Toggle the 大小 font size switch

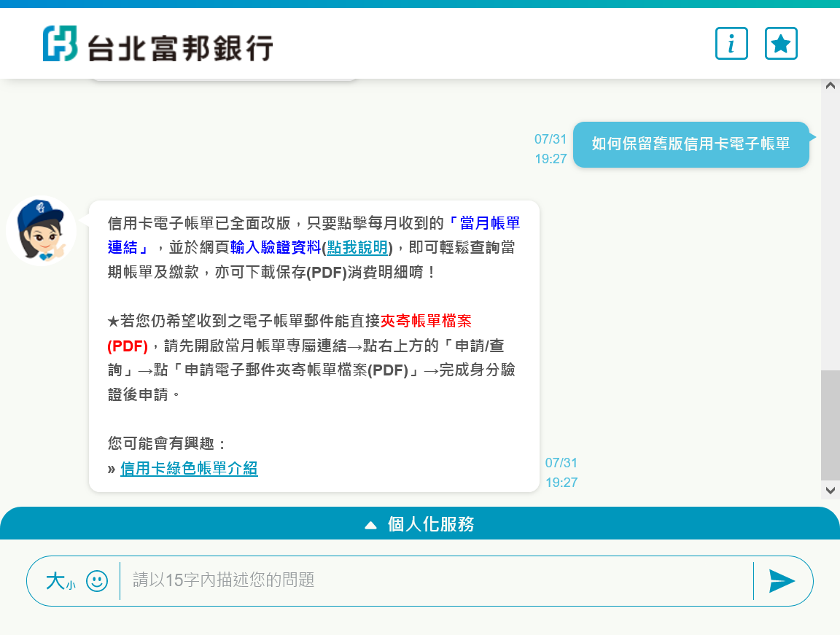[60, 581]
